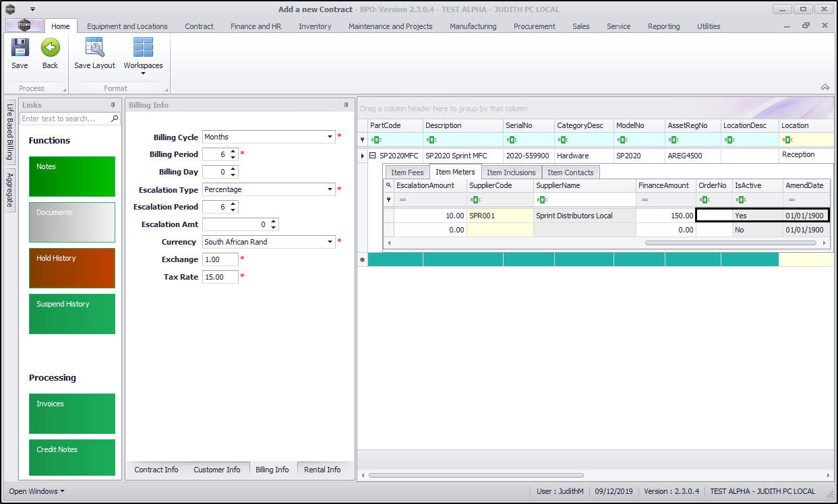Open the Workspaces icon menu
The height and width of the screenshot is (504, 838).
143,54
